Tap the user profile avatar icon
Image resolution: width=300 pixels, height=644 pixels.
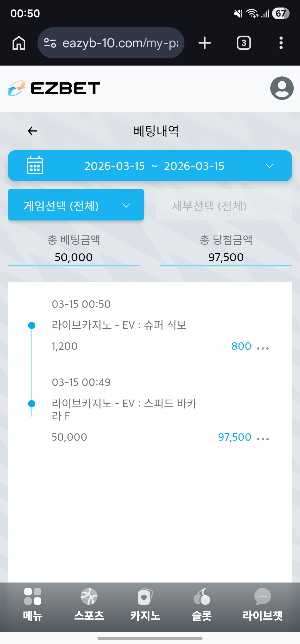pos(282,88)
